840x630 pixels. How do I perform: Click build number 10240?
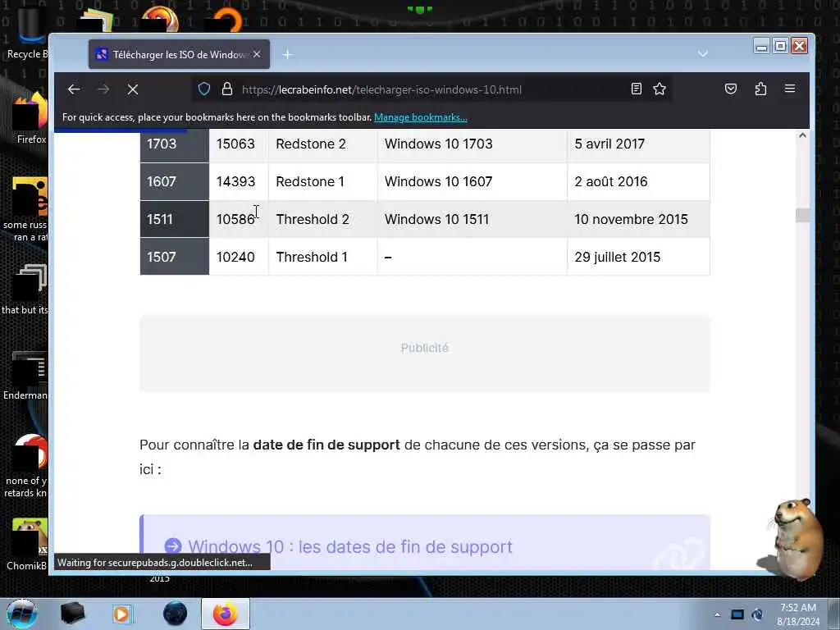235,257
